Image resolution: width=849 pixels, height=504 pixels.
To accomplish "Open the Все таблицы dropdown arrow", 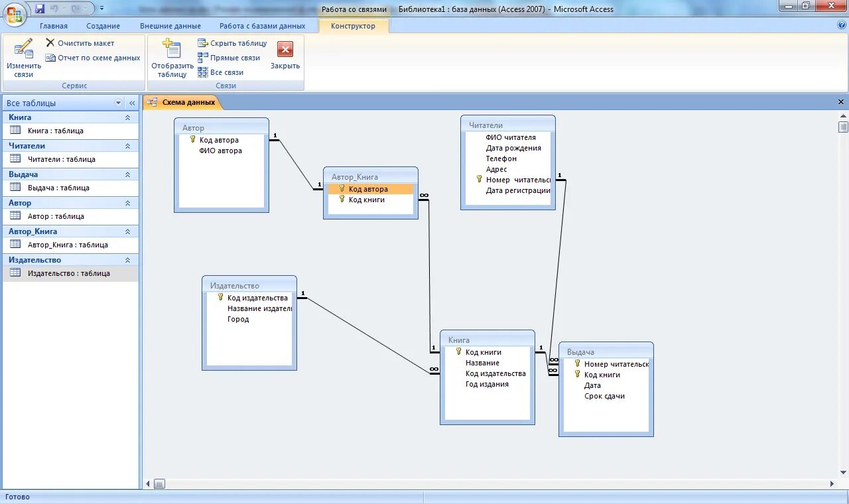I will [119, 103].
